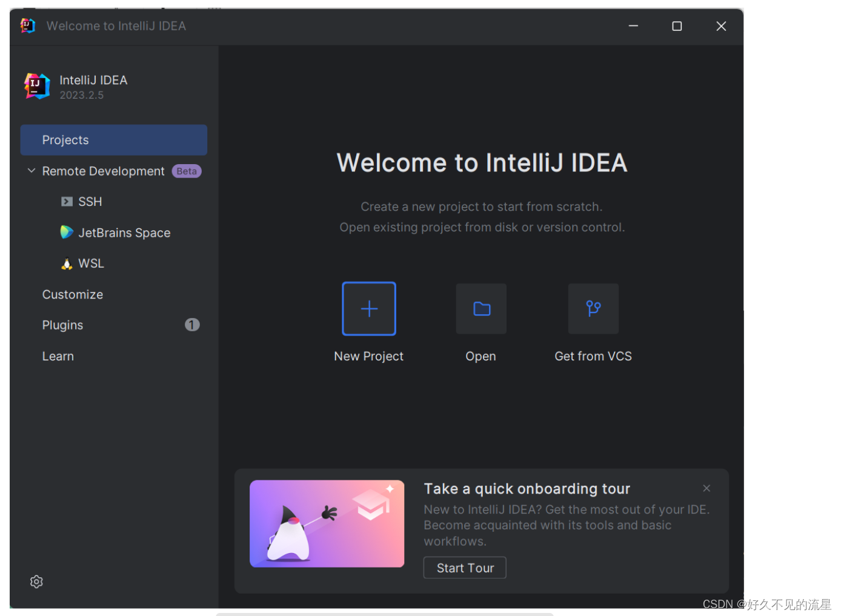Open the Learn tab

pos(58,356)
